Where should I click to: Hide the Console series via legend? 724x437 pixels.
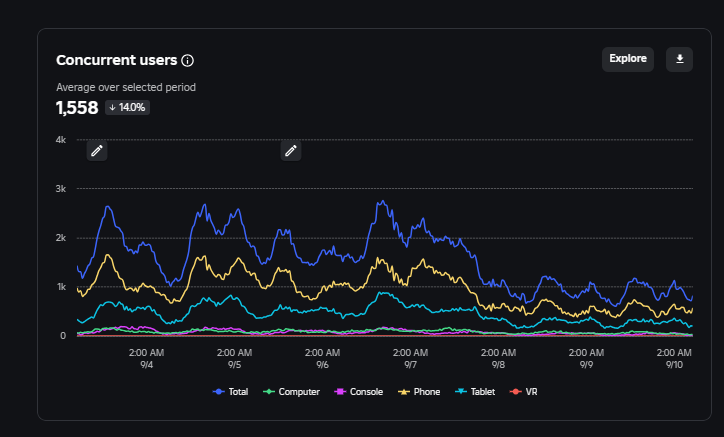coord(359,392)
